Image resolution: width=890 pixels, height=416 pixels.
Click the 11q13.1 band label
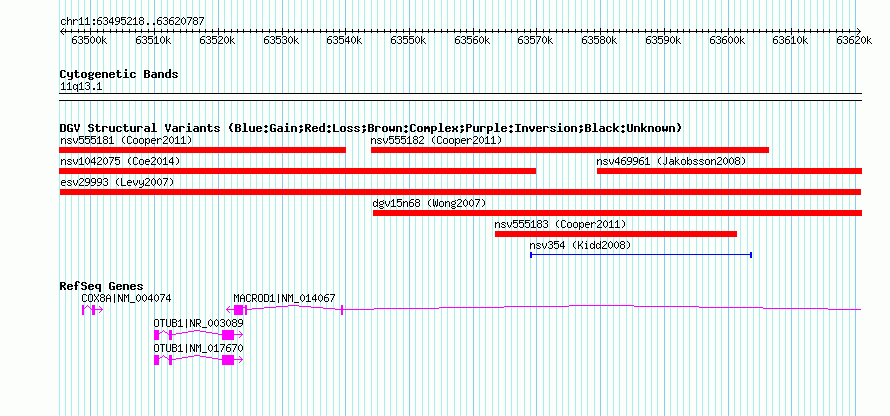click(81, 87)
